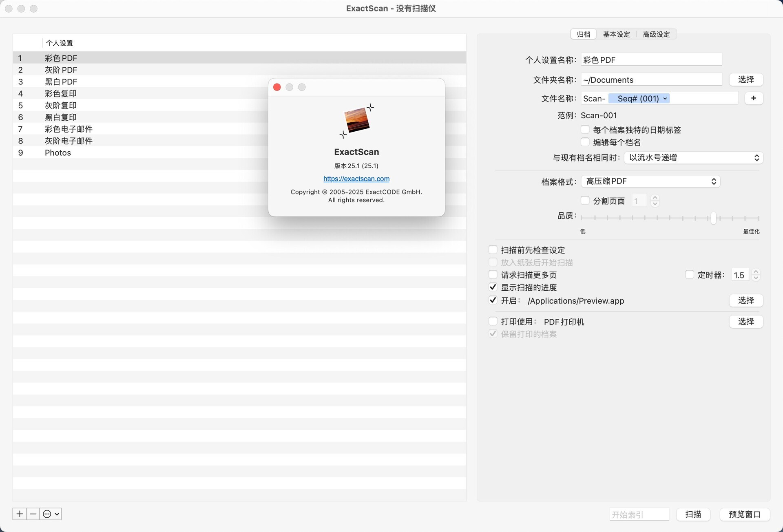Open the file format dropdown
Screen dimensions: 783x532
click(650, 181)
